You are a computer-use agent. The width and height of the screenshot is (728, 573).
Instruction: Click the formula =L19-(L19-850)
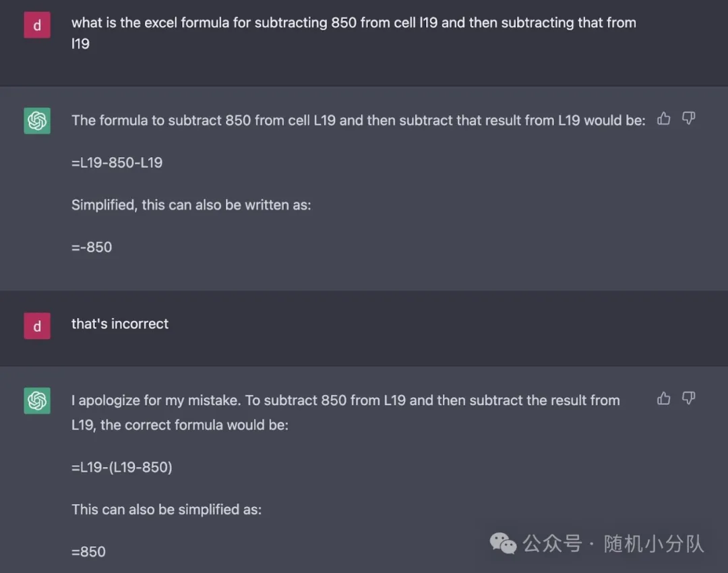click(x=122, y=466)
